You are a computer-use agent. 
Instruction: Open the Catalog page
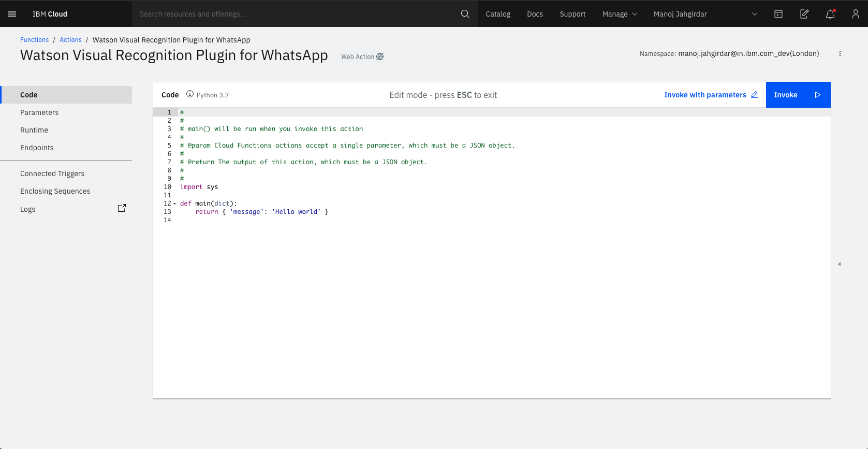[498, 14]
